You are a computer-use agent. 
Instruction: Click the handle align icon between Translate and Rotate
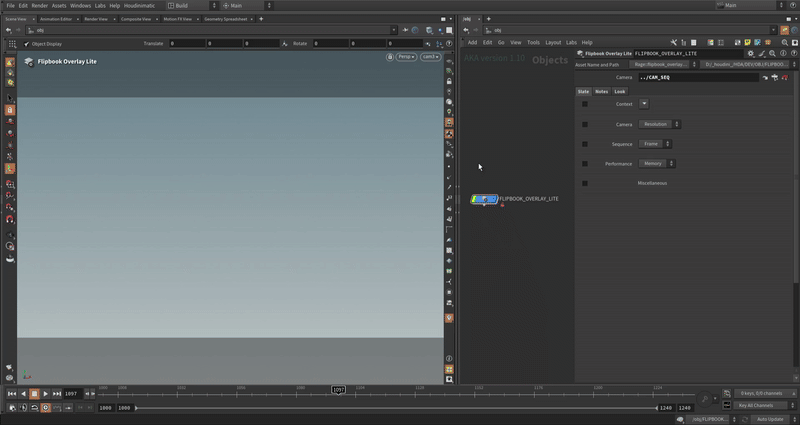pos(285,44)
